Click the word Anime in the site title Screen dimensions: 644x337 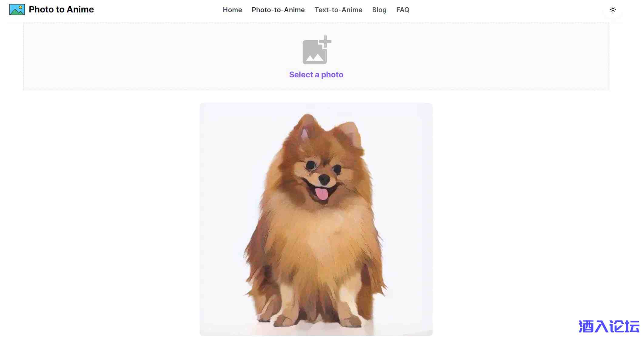(80, 9)
